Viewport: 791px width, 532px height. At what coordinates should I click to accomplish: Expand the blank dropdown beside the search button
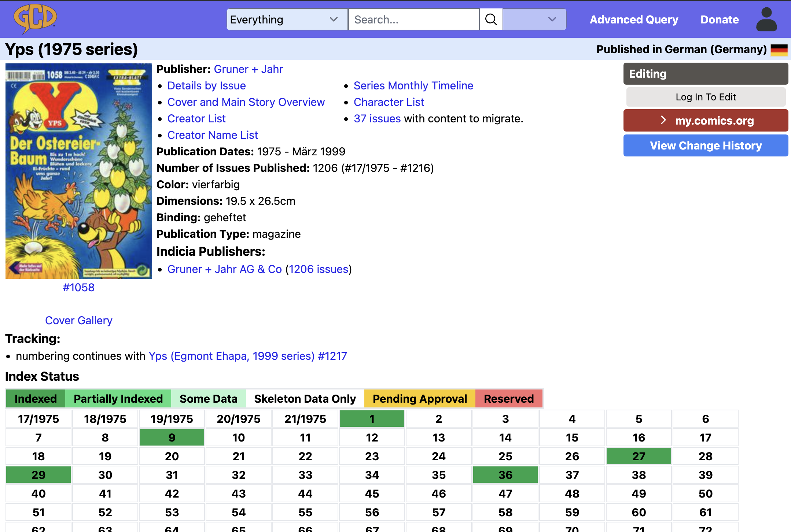[x=534, y=19]
